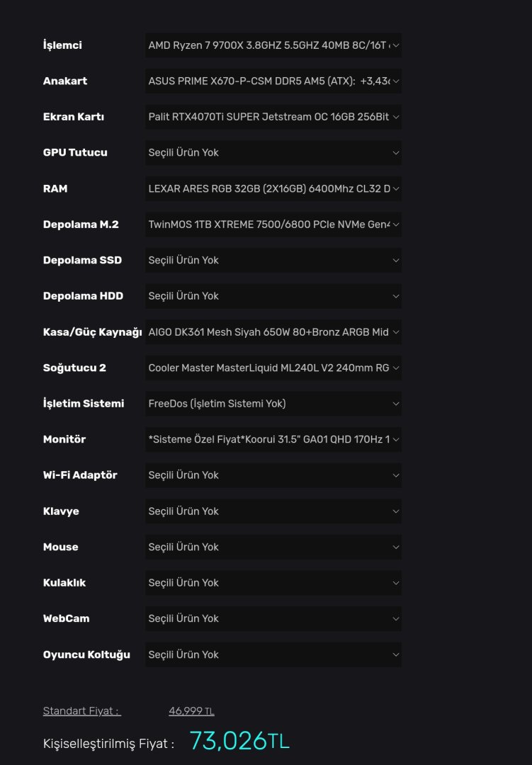Viewport: 532px width, 765px height.
Task: Click the GPU Tutucu chevron arrow
Action: tap(395, 153)
